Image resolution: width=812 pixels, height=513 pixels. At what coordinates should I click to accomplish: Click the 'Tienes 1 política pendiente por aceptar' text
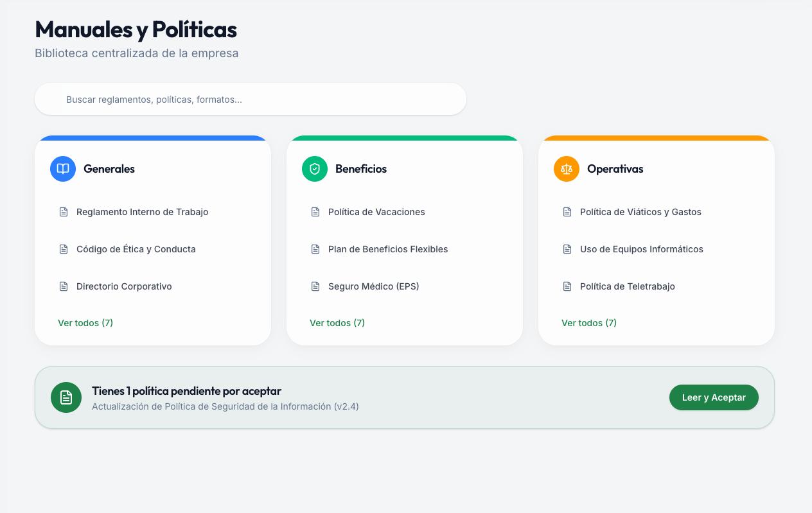click(x=187, y=390)
